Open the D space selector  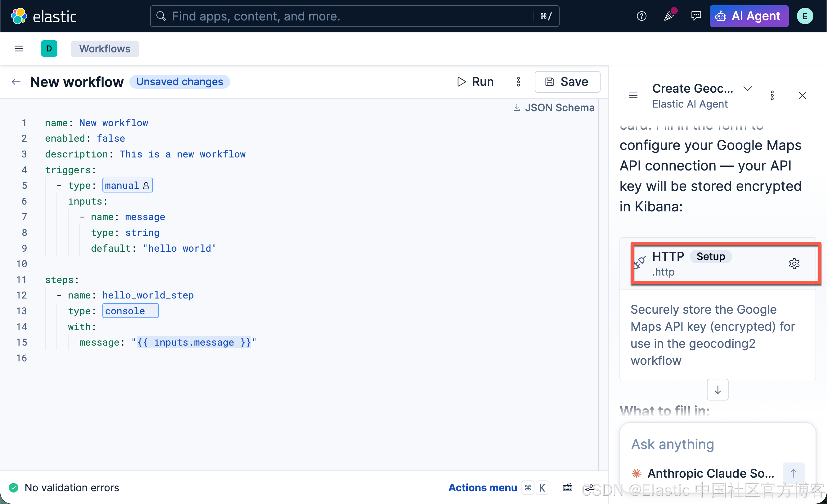click(49, 49)
